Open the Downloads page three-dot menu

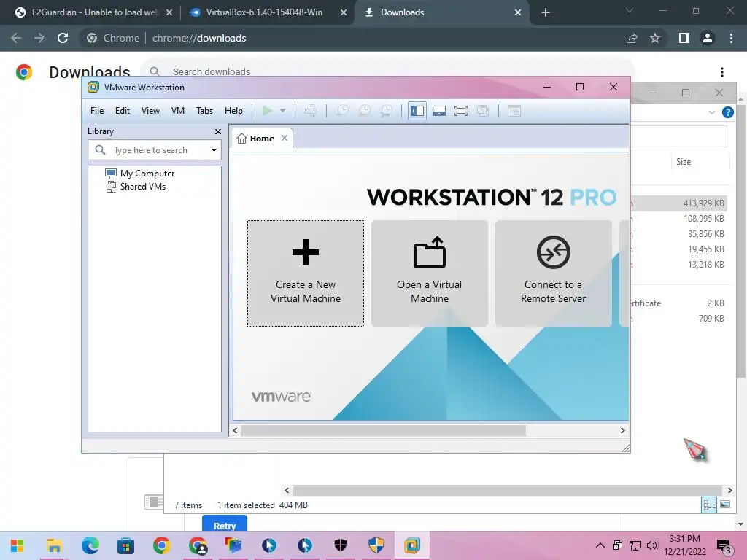click(721, 72)
